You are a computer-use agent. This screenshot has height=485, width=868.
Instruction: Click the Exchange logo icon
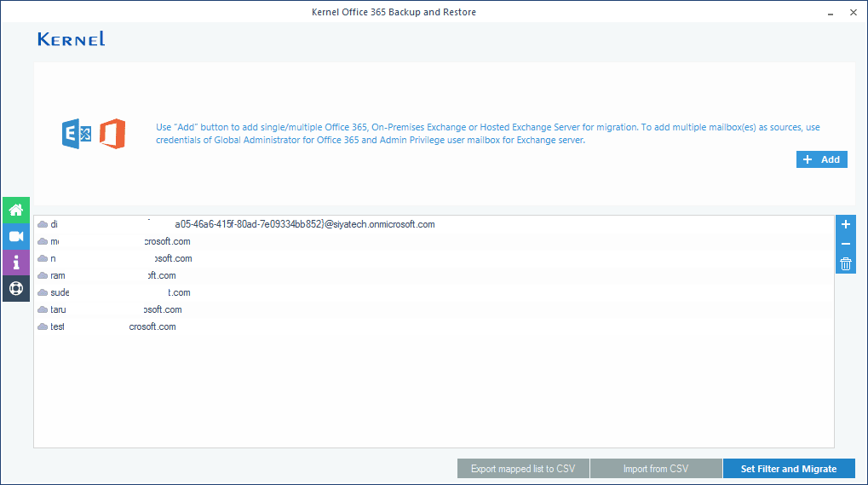click(77, 134)
